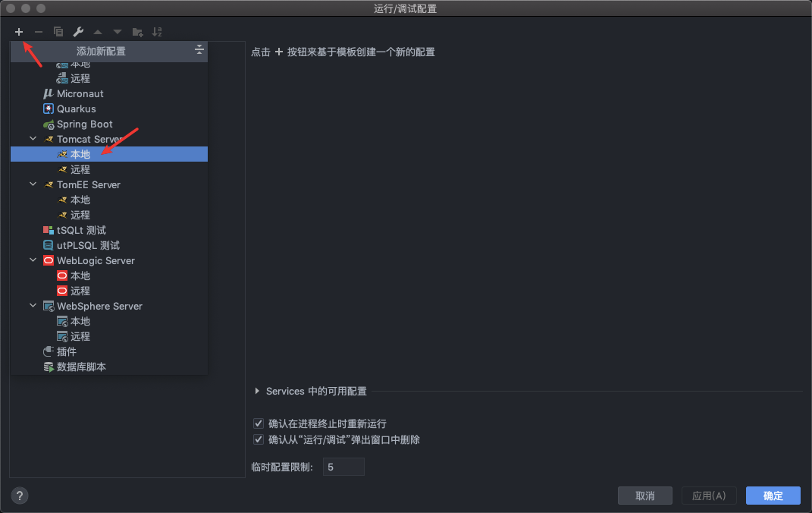Screen dimensions: 812x513
Task: Click the 取消 button
Action: pos(644,496)
